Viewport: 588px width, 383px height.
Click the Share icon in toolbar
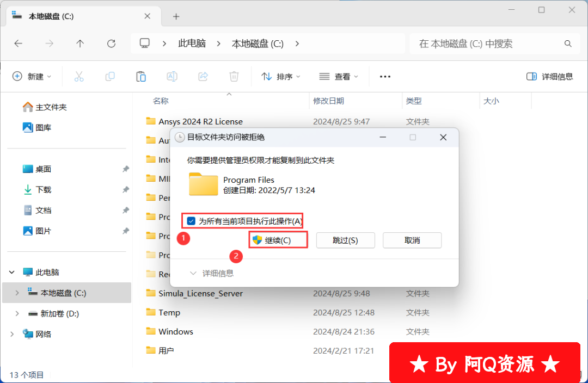coord(203,77)
